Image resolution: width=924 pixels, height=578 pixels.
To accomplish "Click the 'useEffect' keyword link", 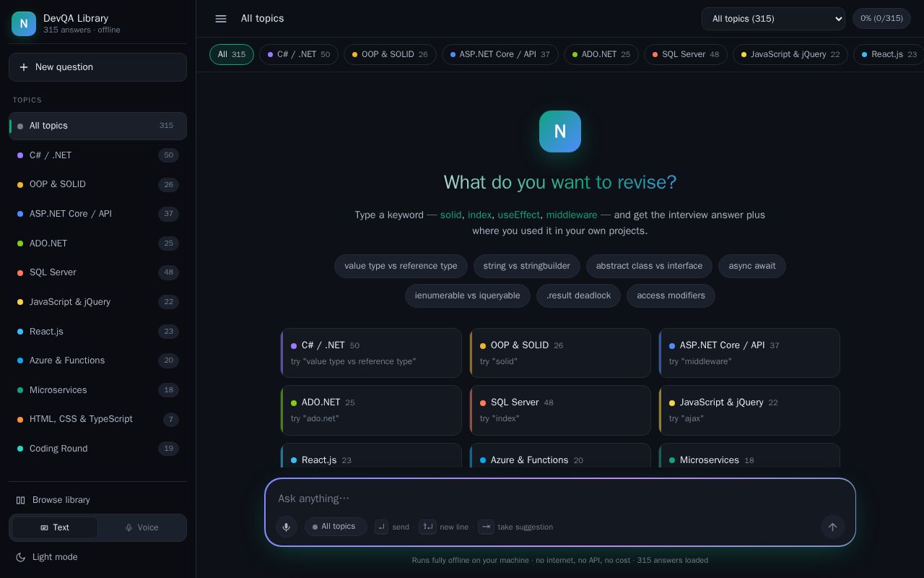I will pyautogui.click(x=518, y=215).
